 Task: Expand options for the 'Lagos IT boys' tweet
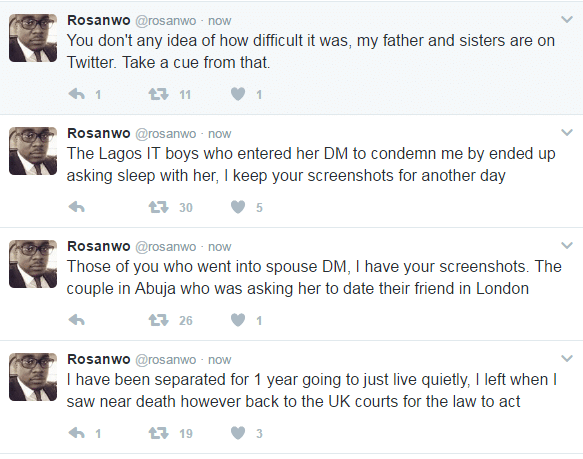567,132
